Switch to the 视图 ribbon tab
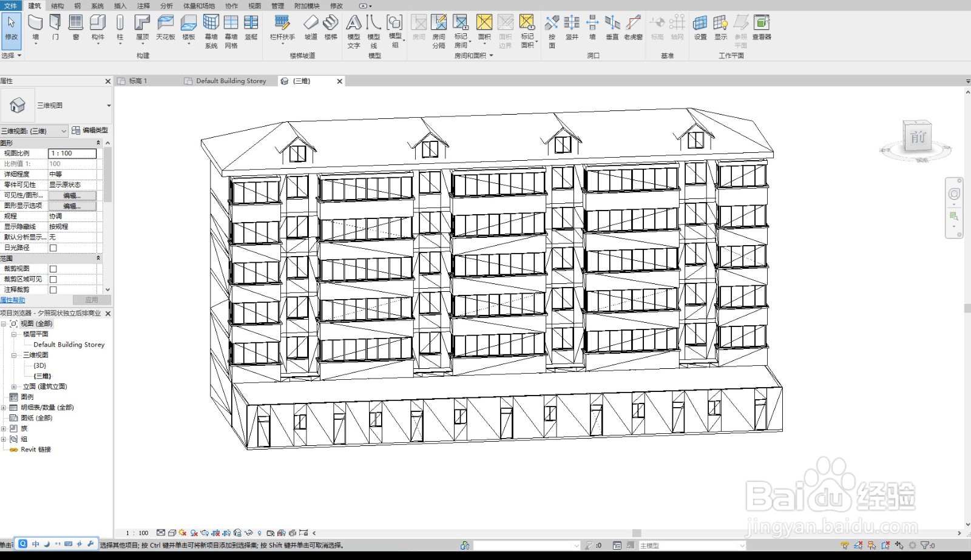 (254, 5)
